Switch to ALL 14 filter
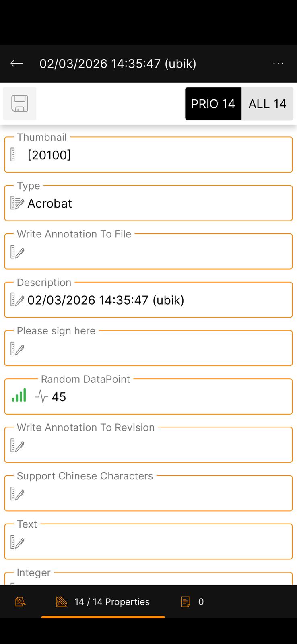The image size is (297, 644). 267,104
